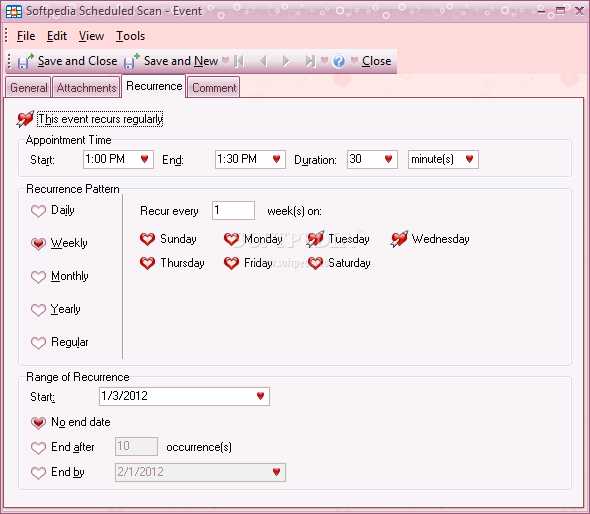Image resolution: width=590 pixels, height=514 pixels.
Task: Click the menu bar drag handle grip
Action: [x=6, y=35]
